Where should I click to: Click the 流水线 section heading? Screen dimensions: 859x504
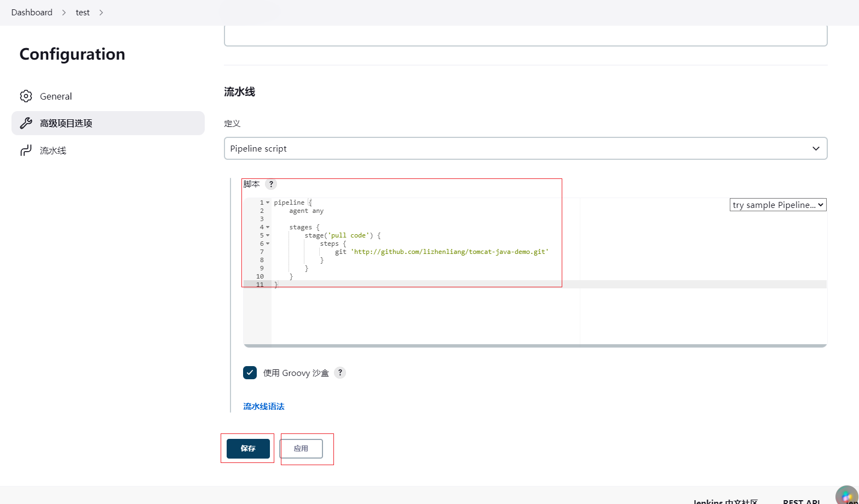pyautogui.click(x=239, y=92)
